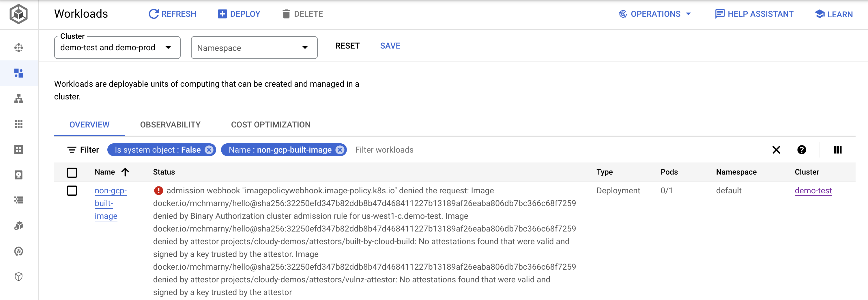Open the Learn panel

point(834,14)
